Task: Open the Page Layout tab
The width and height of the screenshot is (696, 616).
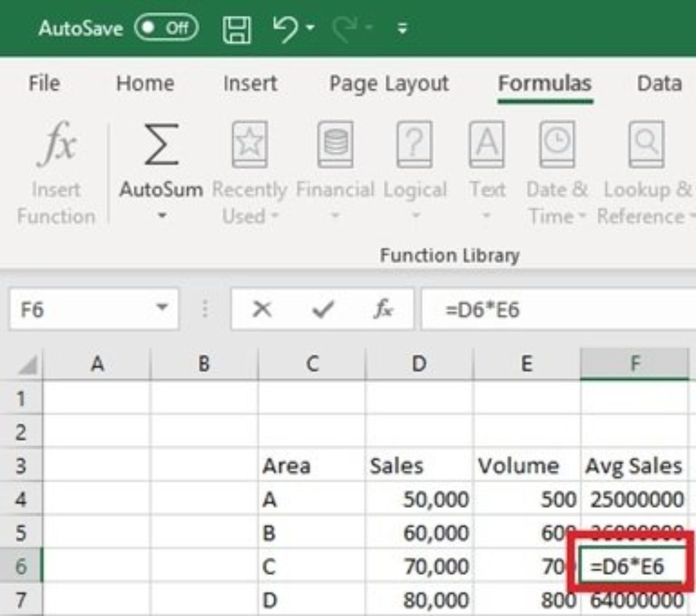Action: (x=389, y=84)
